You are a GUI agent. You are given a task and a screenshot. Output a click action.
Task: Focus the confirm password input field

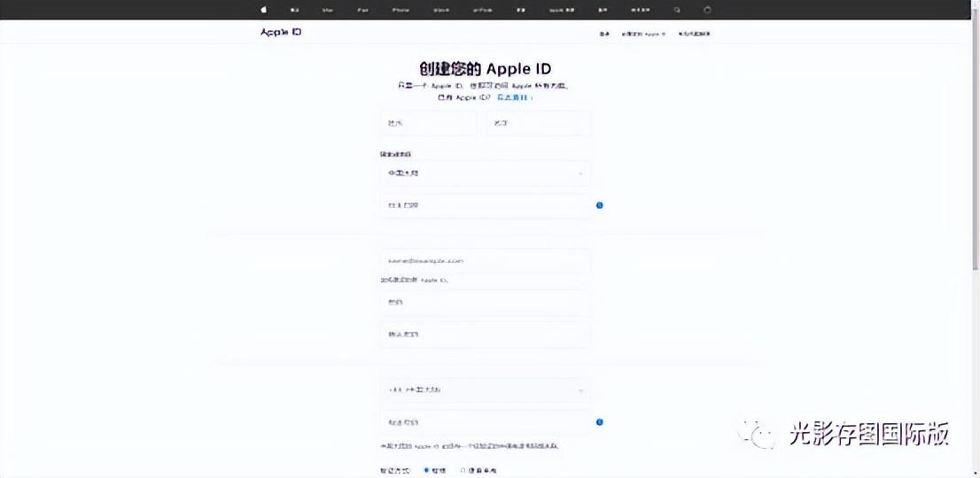pos(485,335)
